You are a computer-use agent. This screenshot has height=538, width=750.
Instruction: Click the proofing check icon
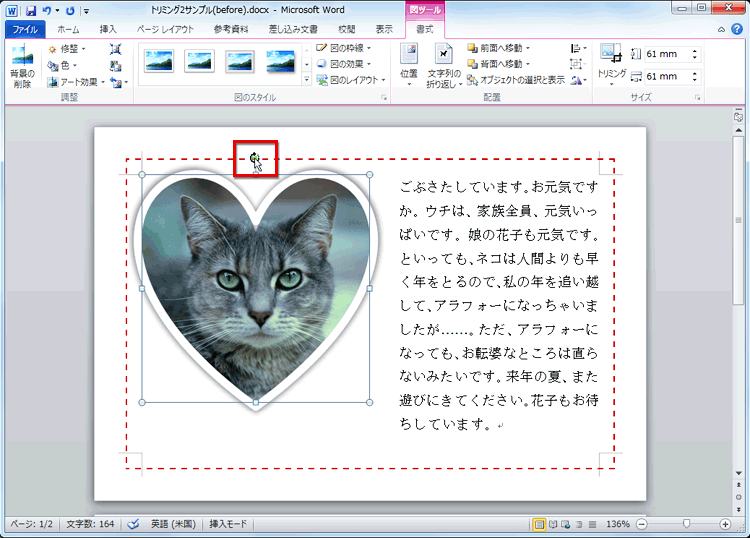click(x=133, y=524)
